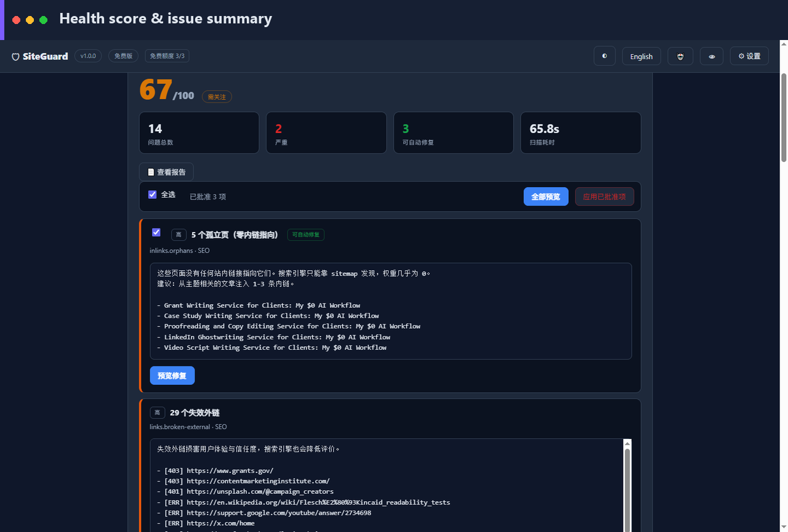
Task: Click the 可自动修复 tag on orphan pages issue
Action: point(306,235)
